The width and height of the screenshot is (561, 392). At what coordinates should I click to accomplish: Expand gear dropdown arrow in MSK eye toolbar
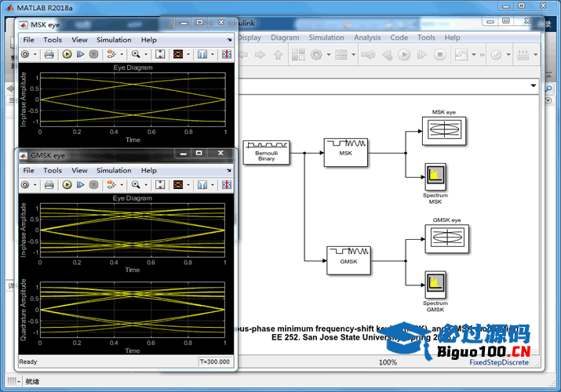[35, 54]
